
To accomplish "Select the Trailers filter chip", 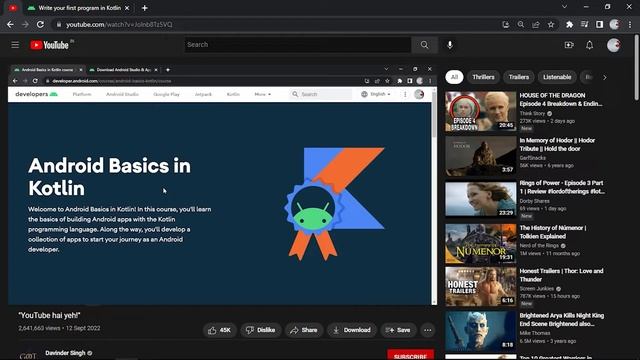I will coord(518,77).
